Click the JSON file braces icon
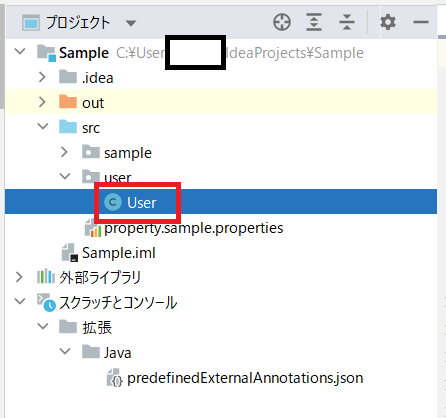 pyautogui.click(x=115, y=378)
